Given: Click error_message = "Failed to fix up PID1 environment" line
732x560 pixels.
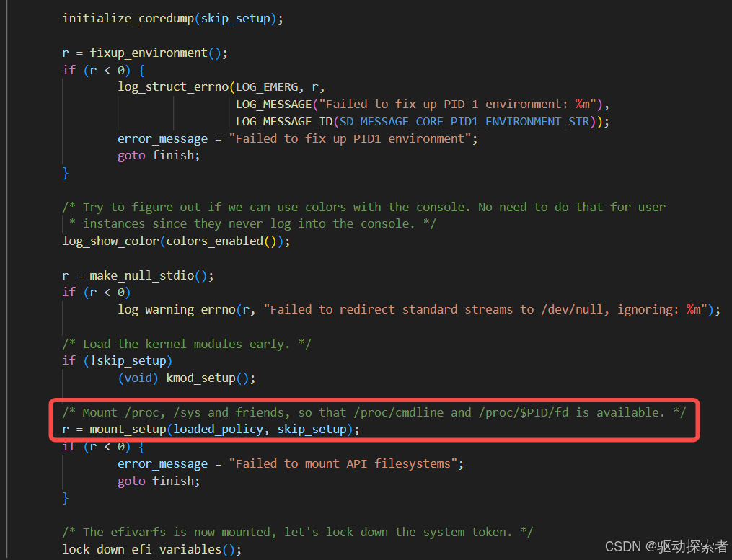Looking at the screenshot, I should [x=297, y=138].
